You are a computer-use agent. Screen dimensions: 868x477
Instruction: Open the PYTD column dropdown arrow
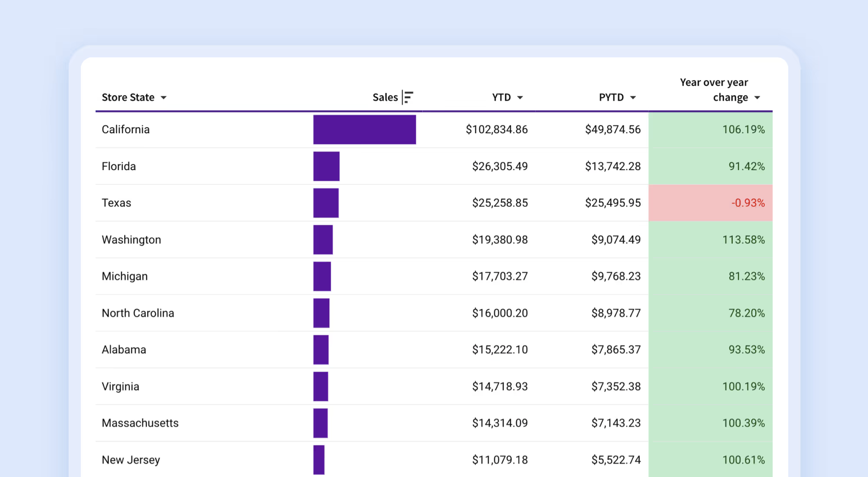tap(633, 98)
